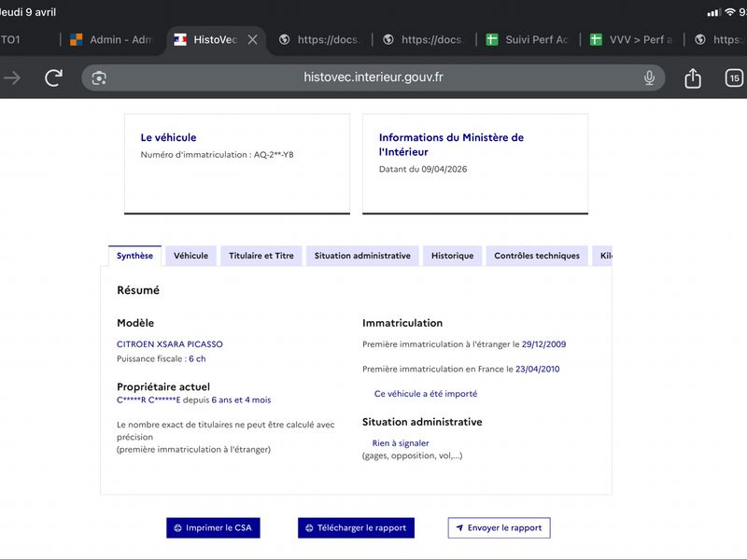Click the cellular signal status icon
Screen dimensions: 747x560
(x=713, y=12)
